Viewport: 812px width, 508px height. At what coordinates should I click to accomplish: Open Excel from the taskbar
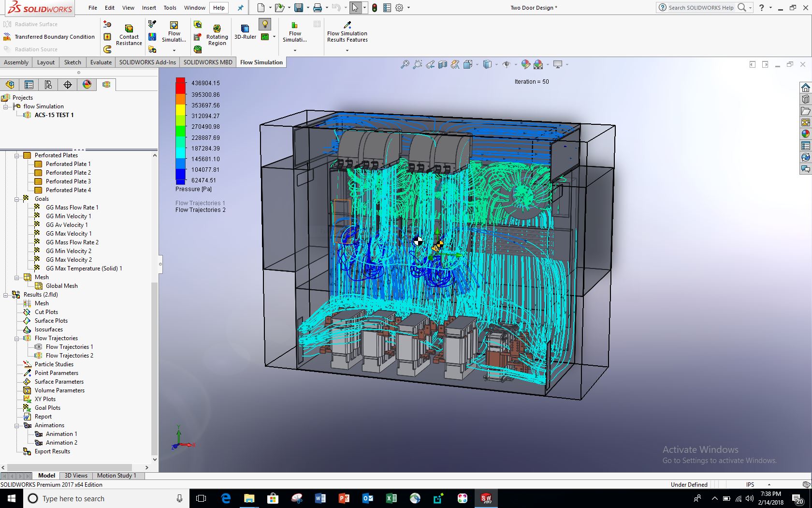pos(391,498)
